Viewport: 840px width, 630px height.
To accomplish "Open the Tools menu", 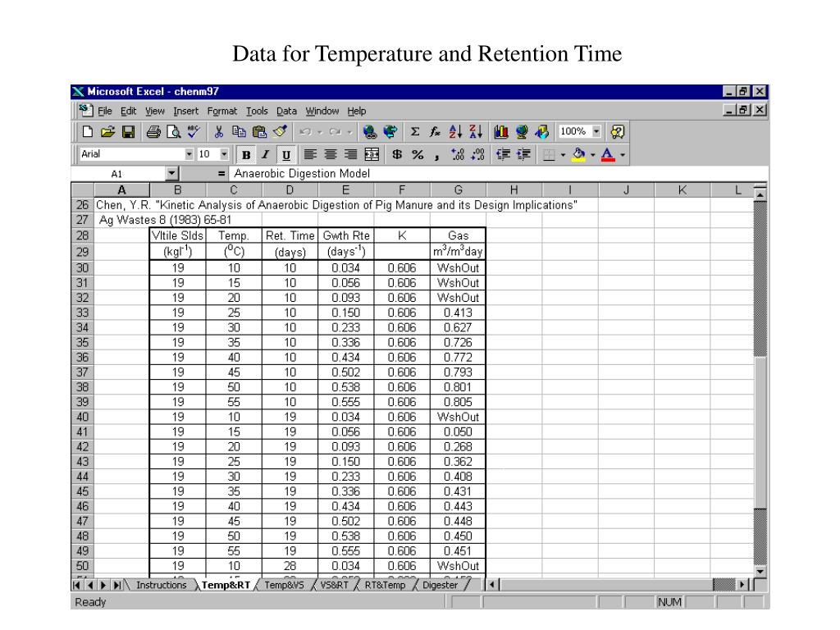I will pos(257,111).
